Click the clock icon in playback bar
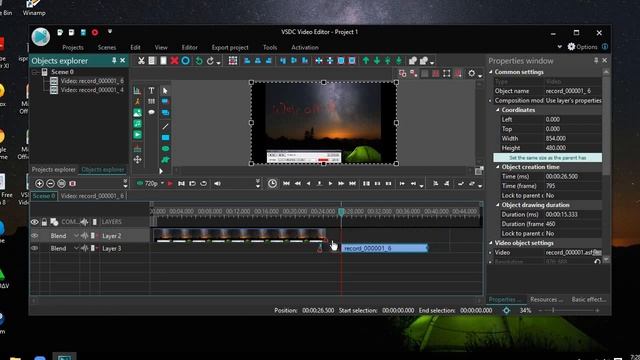This screenshot has height=360, width=640. click(272, 184)
